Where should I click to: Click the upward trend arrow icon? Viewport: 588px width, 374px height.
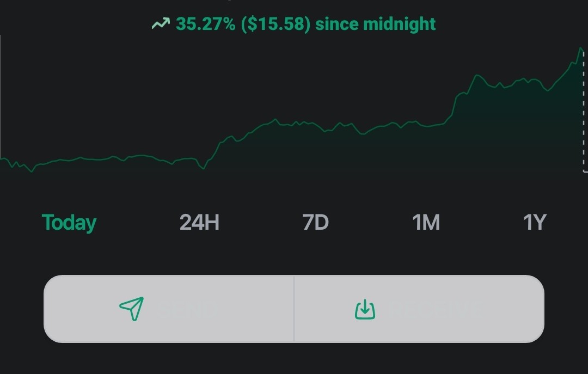161,23
